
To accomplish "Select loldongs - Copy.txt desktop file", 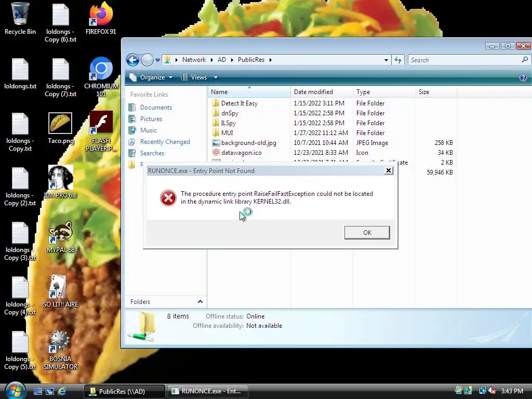I will click(20, 131).
